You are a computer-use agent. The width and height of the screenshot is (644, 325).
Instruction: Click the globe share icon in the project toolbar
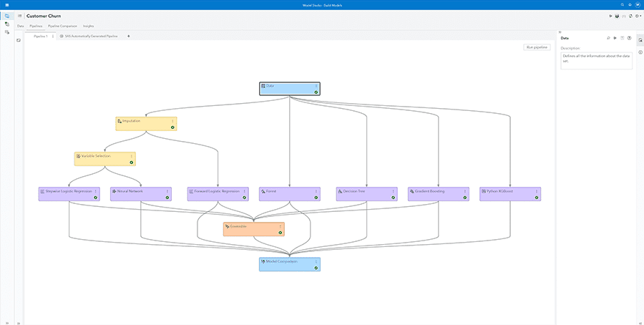click(631, 16)
